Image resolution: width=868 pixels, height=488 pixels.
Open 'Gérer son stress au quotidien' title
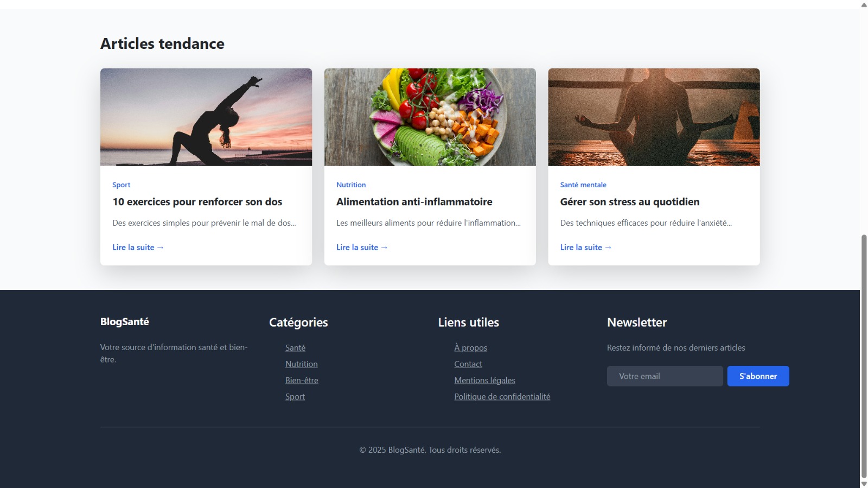pyautogui.click(x=629, y=202)
